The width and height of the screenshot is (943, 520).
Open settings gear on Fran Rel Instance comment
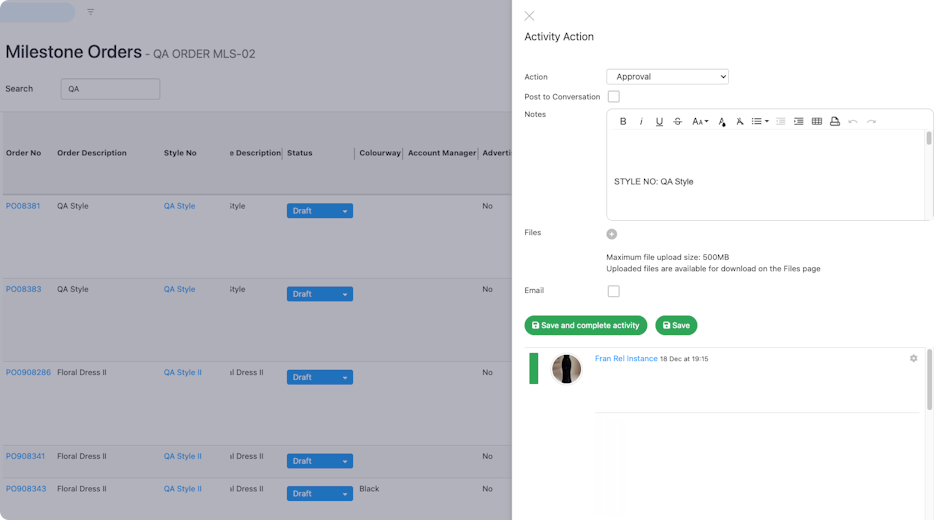point(913,358)
